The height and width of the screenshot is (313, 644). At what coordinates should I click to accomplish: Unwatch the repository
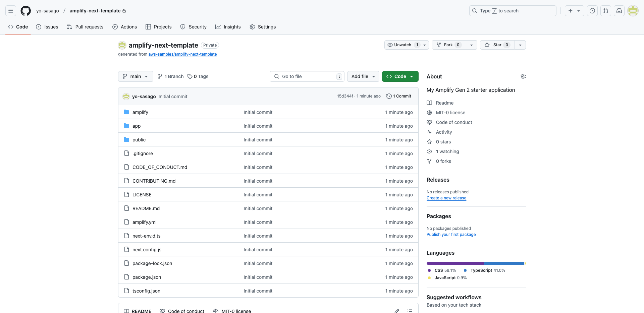tap(407, 45)
